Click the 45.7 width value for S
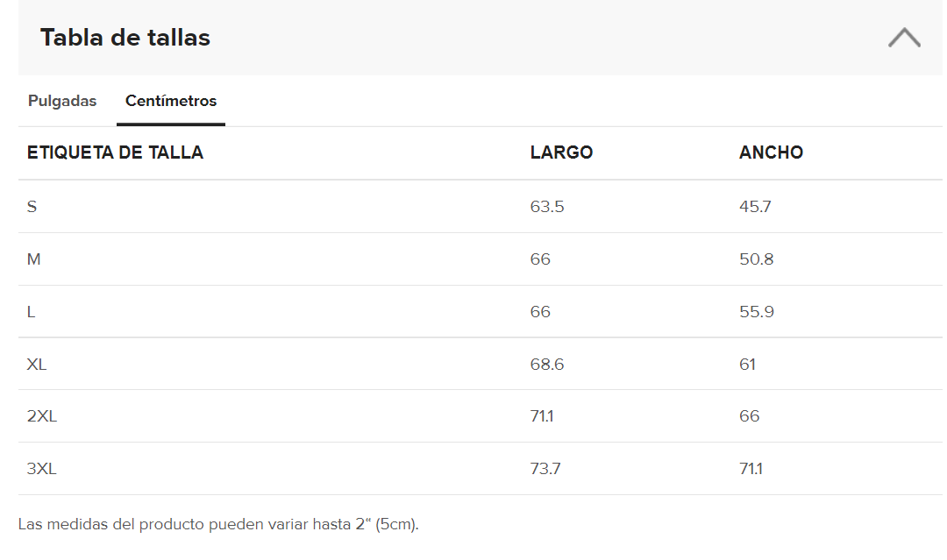Screen dimensions: 947x560 click(x=755, y=207)
